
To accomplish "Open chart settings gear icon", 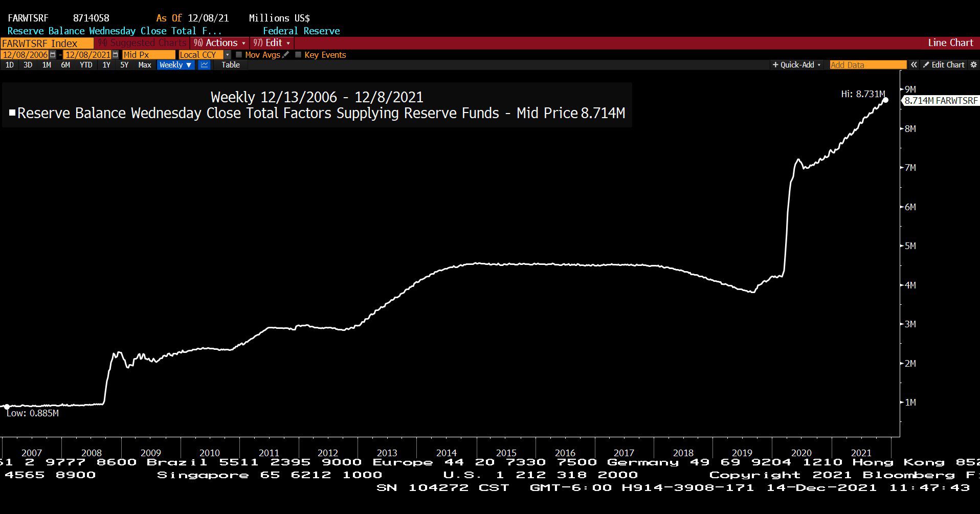I will 973,65.
